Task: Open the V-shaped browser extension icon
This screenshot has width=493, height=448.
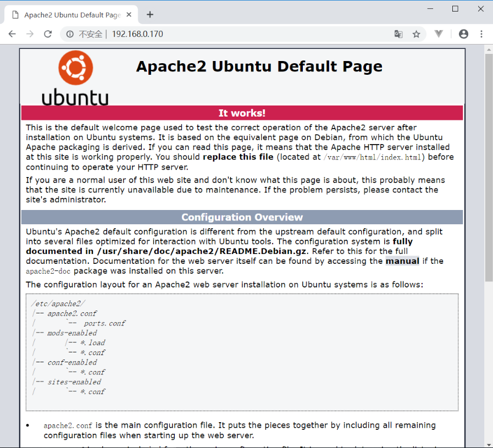Action: [x=439, y=34]
